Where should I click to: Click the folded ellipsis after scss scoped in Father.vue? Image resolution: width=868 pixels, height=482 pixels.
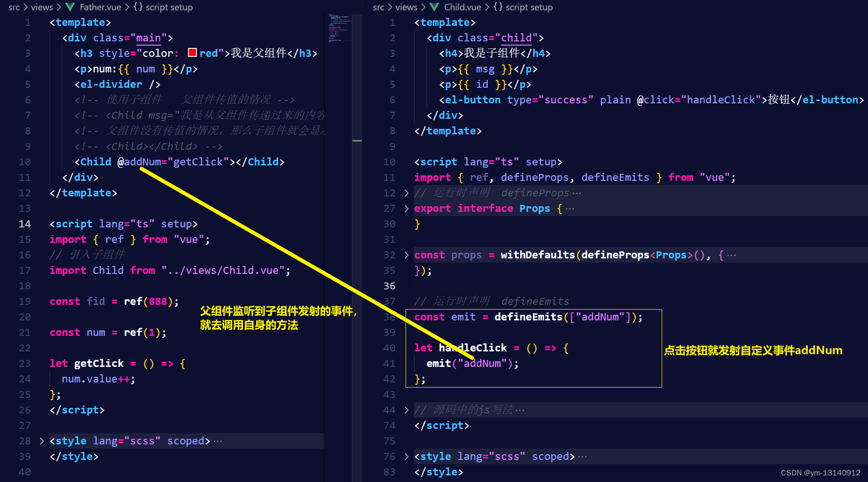tap(218, 441)
